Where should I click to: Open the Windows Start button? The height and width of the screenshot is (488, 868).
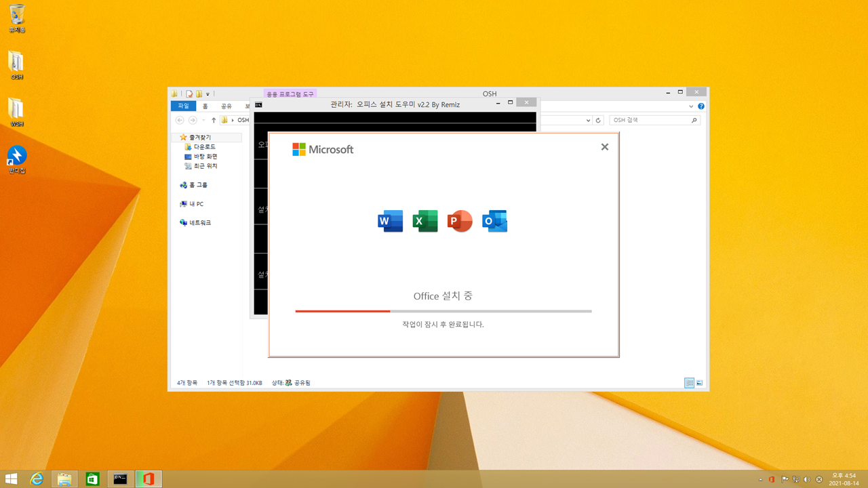click(x=12, y=479)
